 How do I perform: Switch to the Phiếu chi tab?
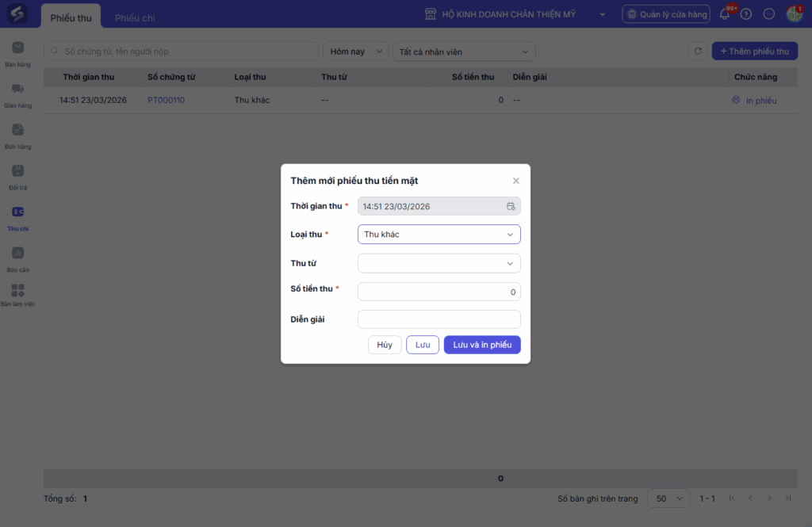(x=135, y=17)
